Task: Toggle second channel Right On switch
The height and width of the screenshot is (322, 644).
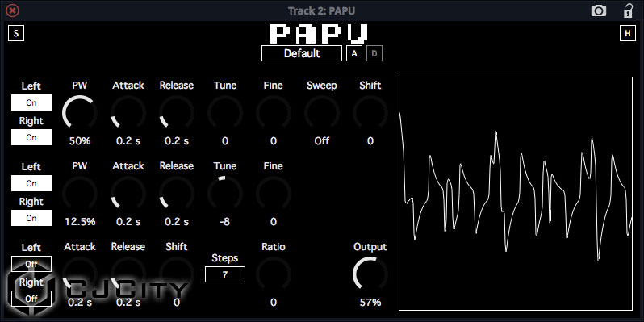Action: click(x=31, y=218)
